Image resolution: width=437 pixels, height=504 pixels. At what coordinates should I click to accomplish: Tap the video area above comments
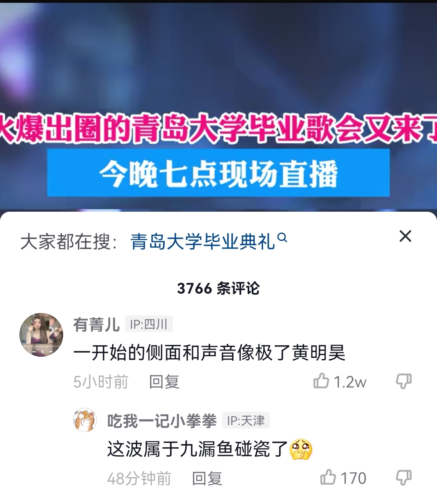click(x=218, y=61)
